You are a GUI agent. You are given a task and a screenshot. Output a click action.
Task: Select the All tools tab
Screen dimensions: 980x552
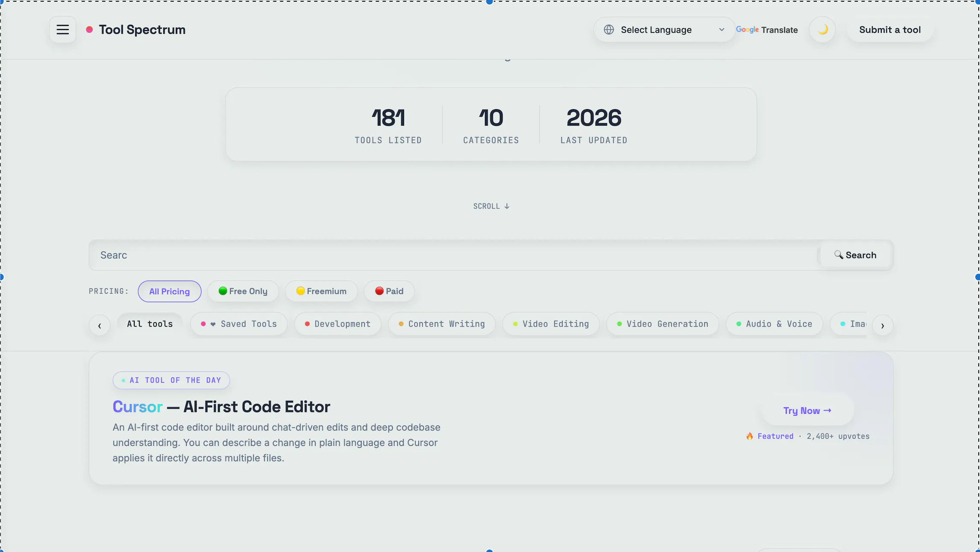click(x=150, y=324)
